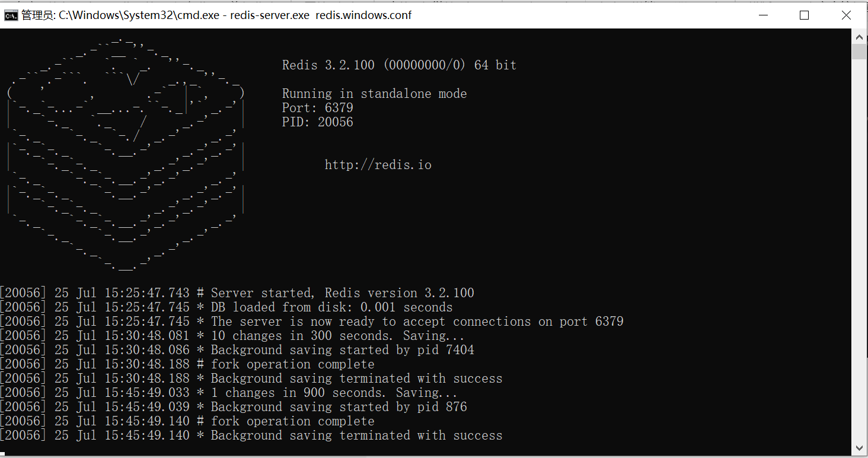The image size is (868, 458).
Task: Click the cmd.exe system menu icon
Action: [x=11, y=15]
